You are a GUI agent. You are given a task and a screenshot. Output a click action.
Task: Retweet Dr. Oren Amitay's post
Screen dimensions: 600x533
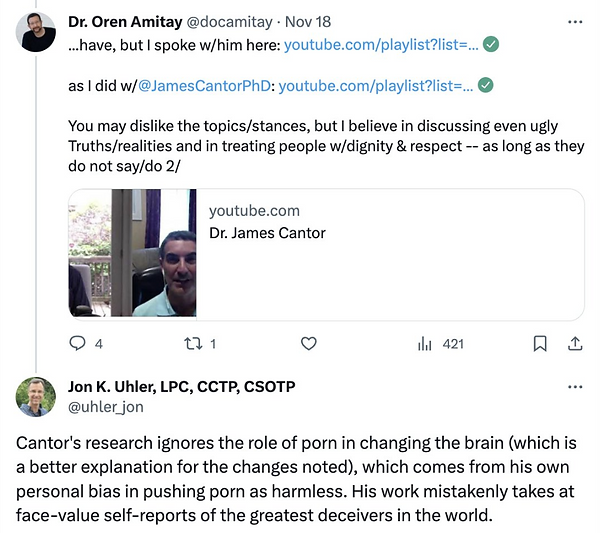(193, 344)
